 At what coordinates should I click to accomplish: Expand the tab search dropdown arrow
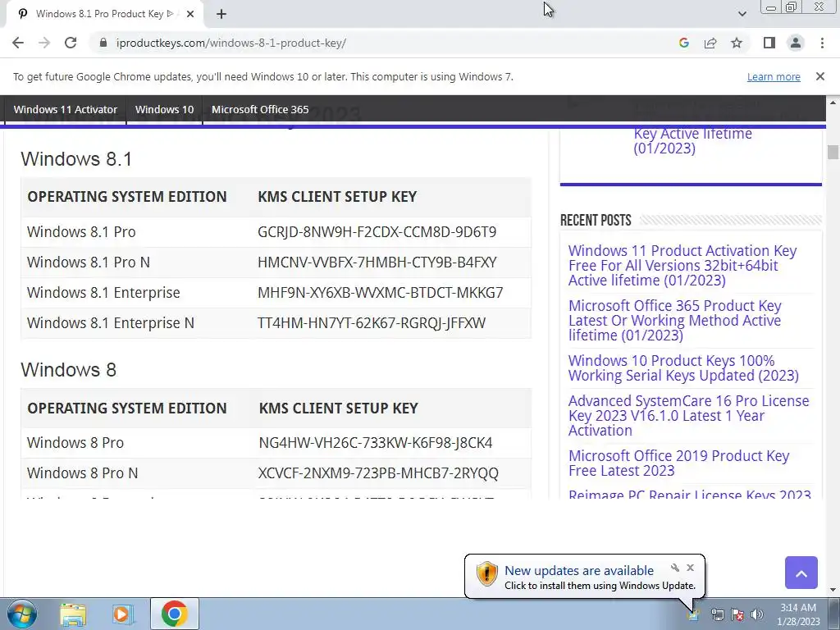(x=742, y=14)
